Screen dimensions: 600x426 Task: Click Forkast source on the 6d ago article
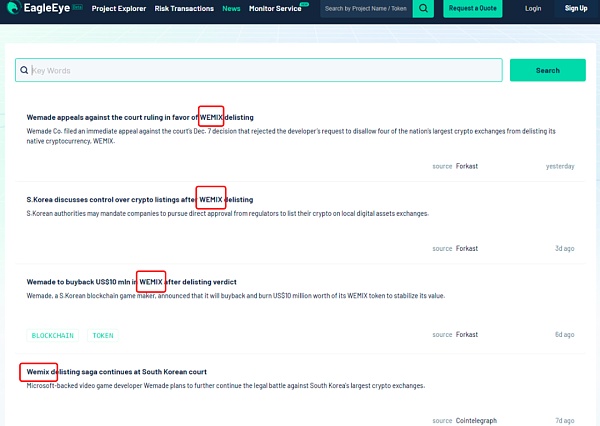coord(466,335)
